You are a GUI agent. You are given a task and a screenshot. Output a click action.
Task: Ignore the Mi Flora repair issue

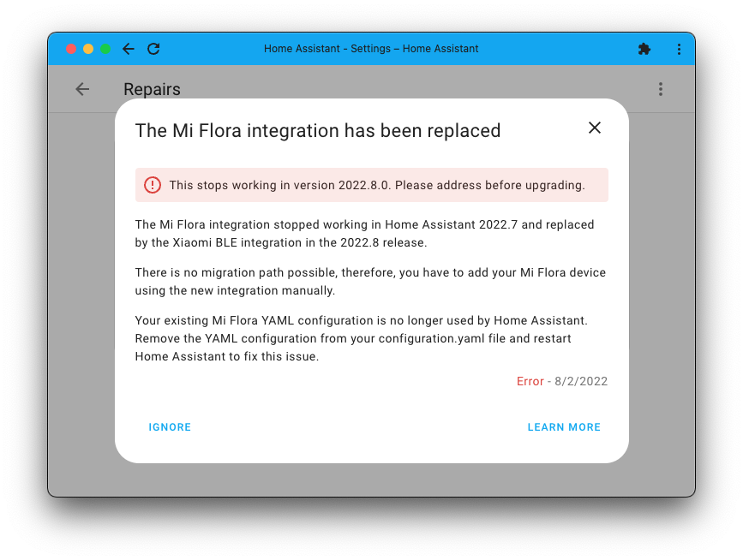(169, 426)
